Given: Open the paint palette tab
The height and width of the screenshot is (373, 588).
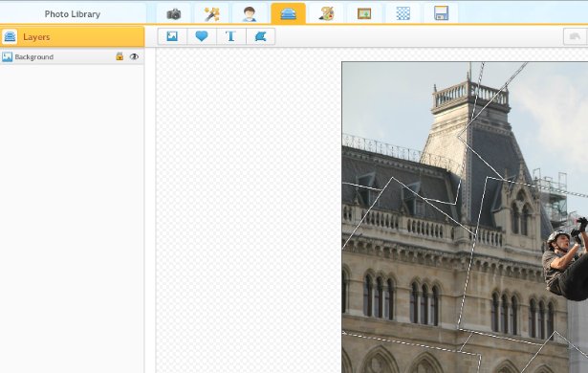Looking at the screenshot, I should click(x=326, y=14).
